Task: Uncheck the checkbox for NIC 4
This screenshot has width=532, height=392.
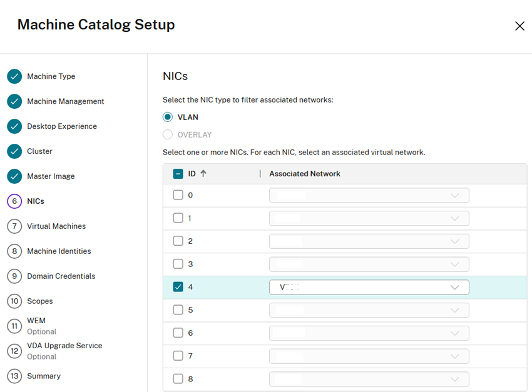Action: (178, 287)
